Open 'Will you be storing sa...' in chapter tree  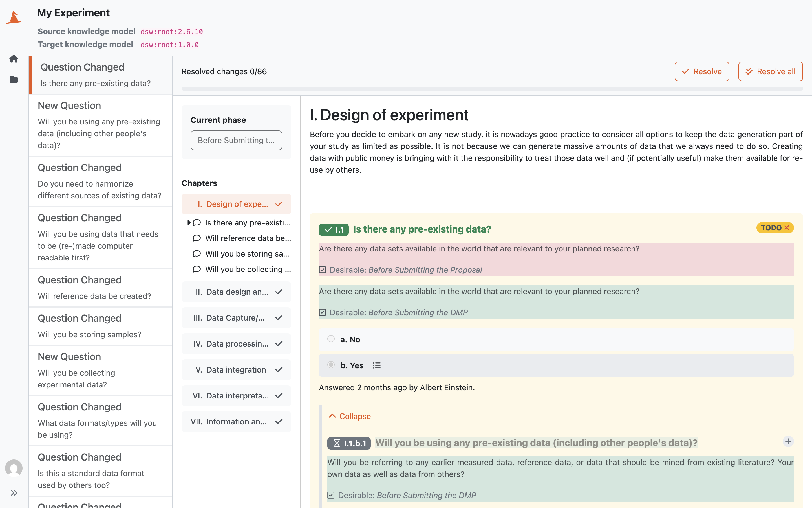(x=247, y=254)
